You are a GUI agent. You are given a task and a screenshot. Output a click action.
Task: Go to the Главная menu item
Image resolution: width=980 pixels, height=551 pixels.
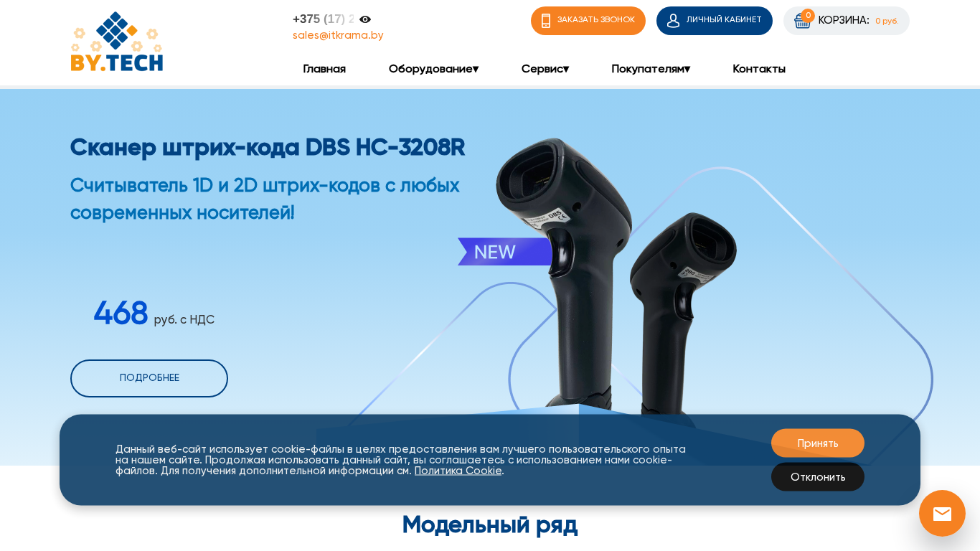pos(324,69)
